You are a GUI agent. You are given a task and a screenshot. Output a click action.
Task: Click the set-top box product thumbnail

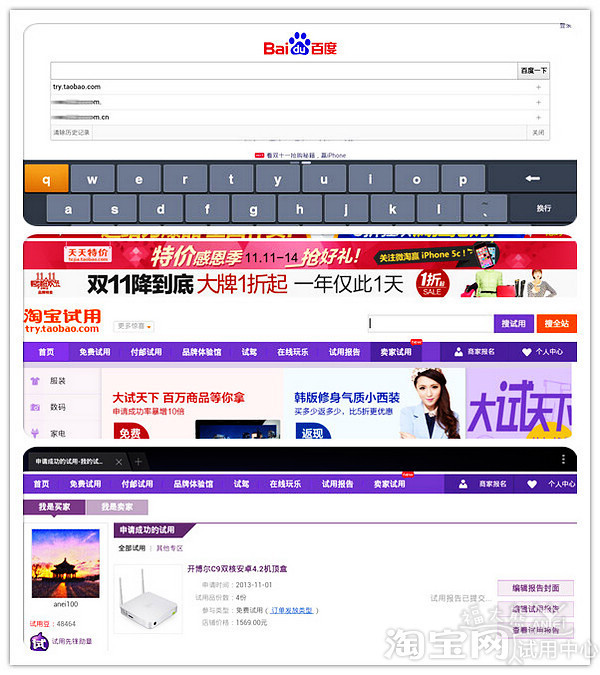pos(148,599)
